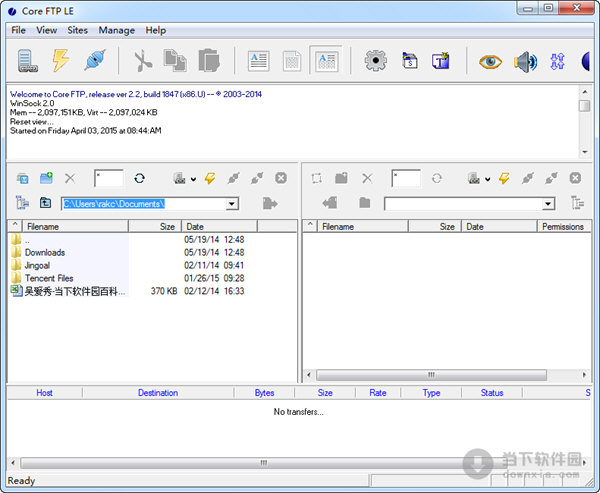Sort local files by Size column
This screenshot has width=600, height=493.
[155, 227]
